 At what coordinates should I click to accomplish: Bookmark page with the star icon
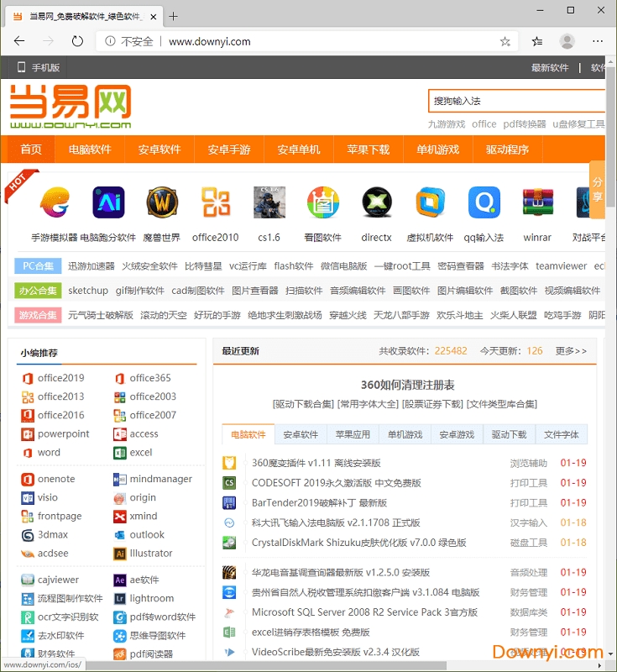[x=505, y=41]
